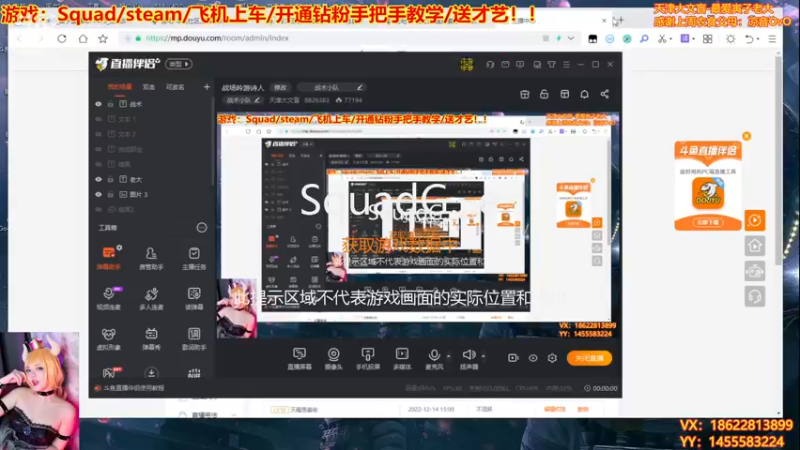Open a new browser tab
Viewport: 800px width, 450px height.
(x=621, y=20)
